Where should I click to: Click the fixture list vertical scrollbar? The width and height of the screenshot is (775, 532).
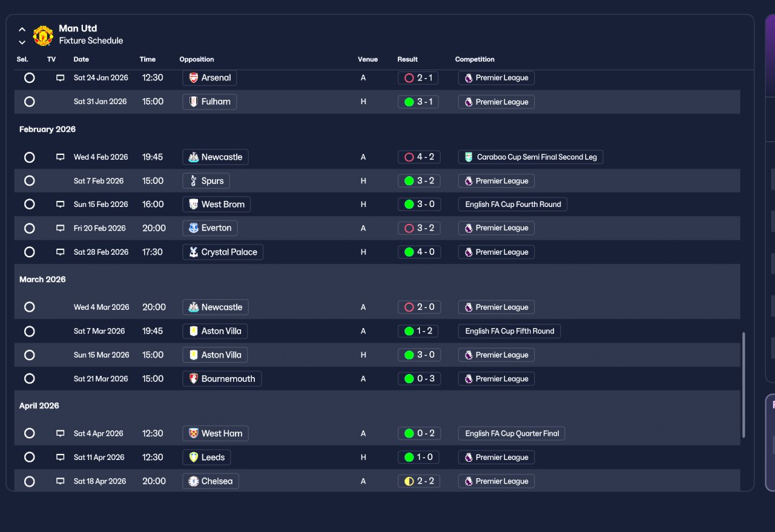point(744,385)
